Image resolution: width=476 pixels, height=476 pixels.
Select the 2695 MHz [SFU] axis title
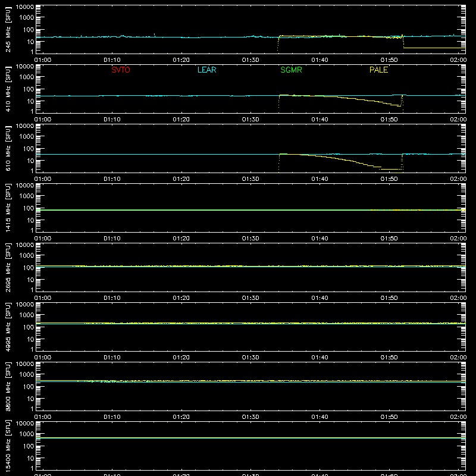[8, 267]
